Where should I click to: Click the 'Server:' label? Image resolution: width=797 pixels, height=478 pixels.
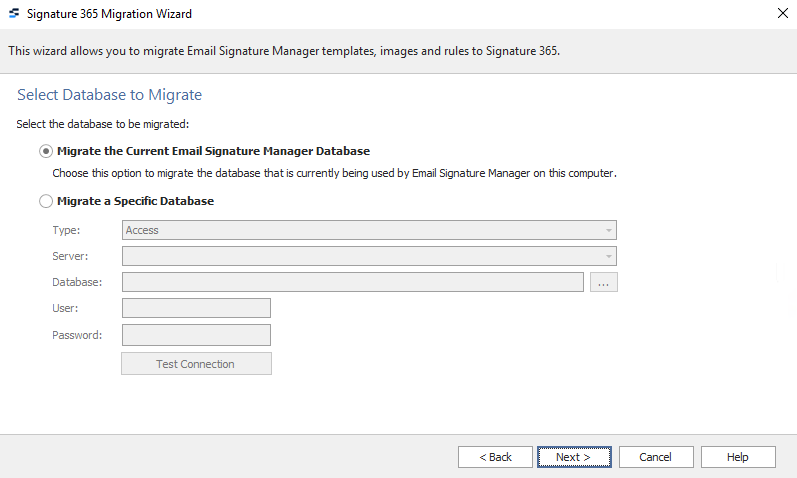tap(70, 256)
